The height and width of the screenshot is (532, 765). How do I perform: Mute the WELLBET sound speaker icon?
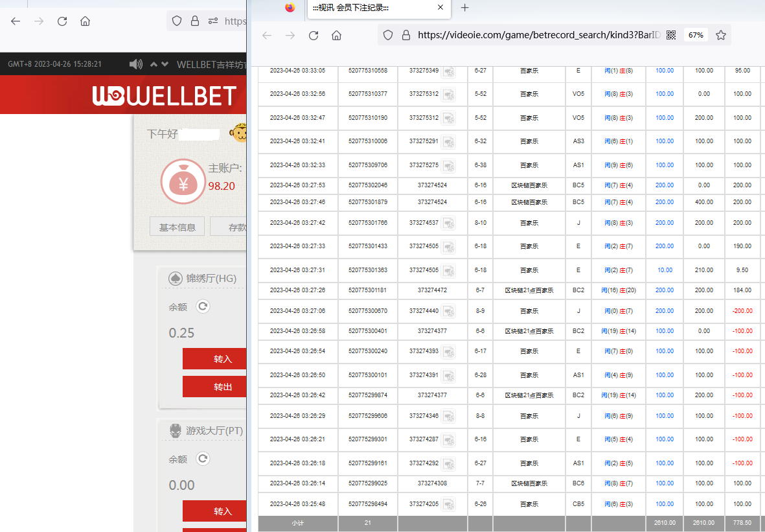click(x=135, y=64)
